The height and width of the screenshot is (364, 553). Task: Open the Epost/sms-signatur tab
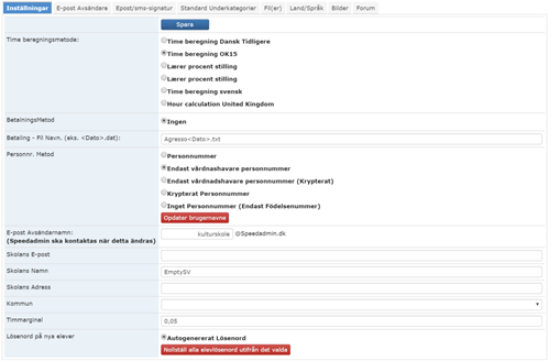coord(144,8)
